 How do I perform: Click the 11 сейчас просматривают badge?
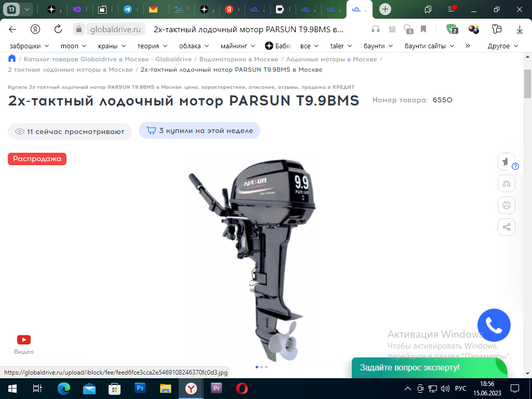70,131
